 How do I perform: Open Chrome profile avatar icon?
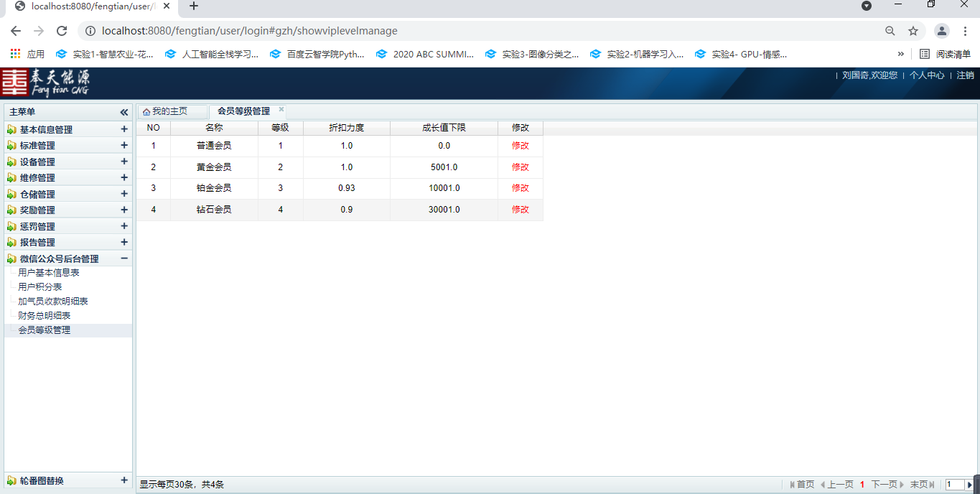941,31
